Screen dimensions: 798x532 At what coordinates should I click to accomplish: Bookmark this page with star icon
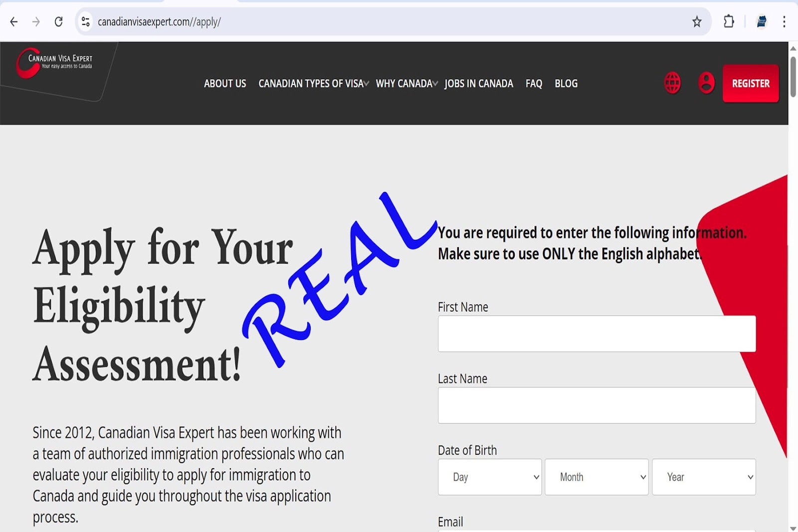pyautogui.click(x=697, y=21)
